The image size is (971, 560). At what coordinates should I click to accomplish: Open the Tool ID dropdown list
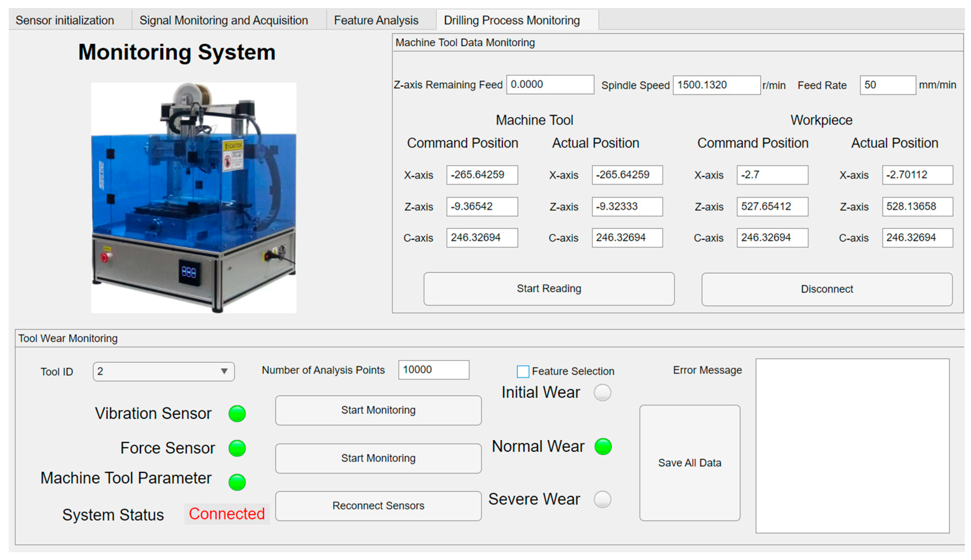(163, 371)
